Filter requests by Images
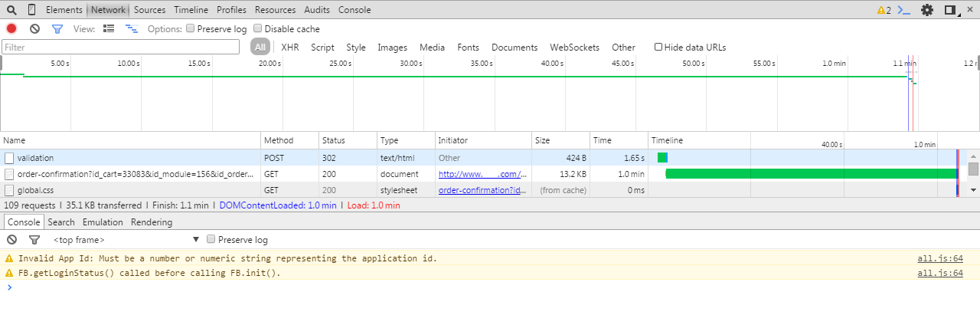Screen dimensions: 980x325 coord(393,47)
